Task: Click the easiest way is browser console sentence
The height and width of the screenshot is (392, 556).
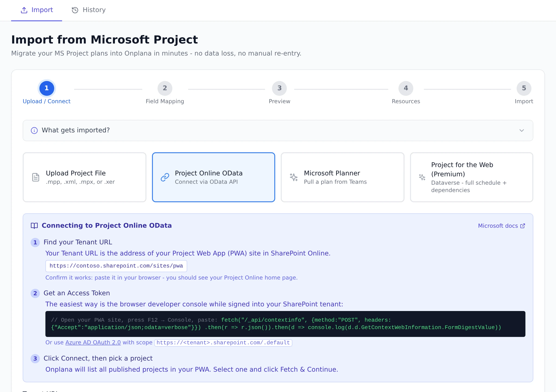Action: pos(194,304)
